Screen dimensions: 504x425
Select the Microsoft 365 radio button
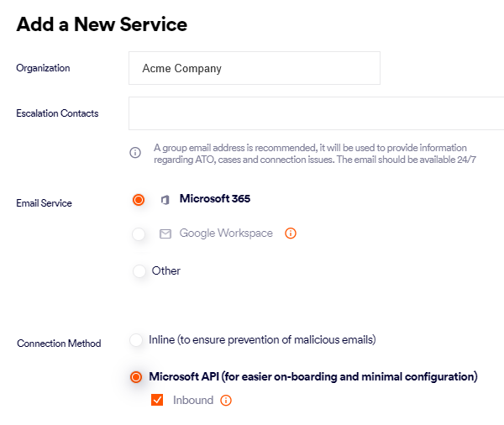point(139,200)
